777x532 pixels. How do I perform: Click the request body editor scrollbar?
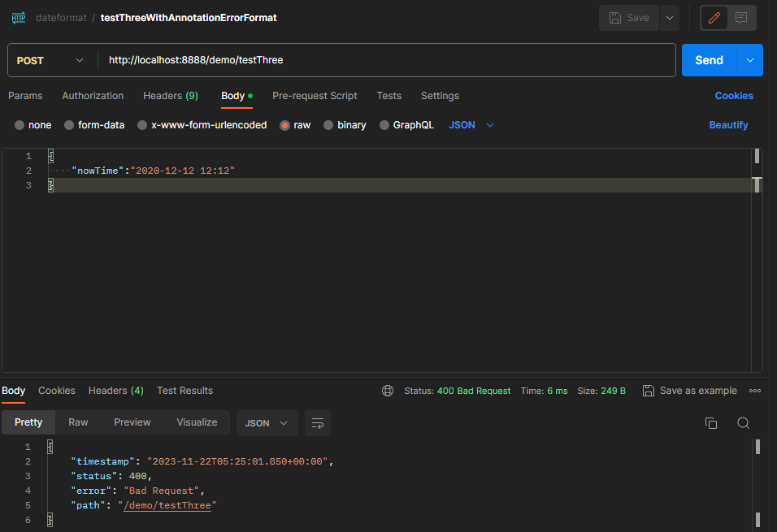click(757, 156)
